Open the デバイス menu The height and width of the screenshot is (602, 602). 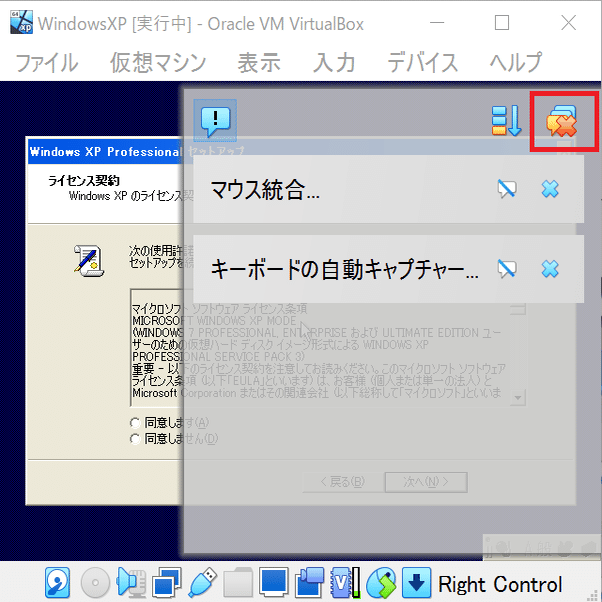pos(422,63)
